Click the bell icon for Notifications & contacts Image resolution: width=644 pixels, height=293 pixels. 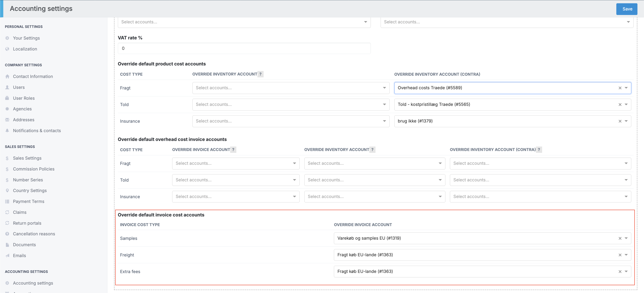coord(7,131)
